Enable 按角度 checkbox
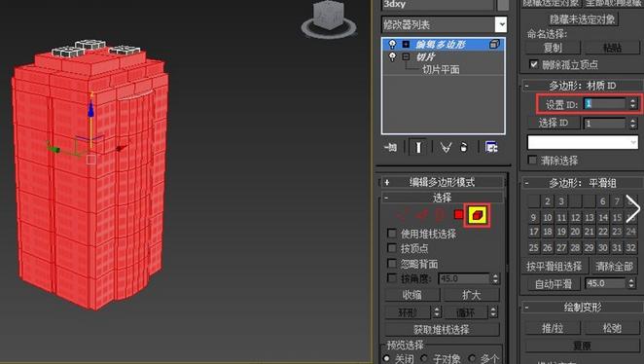The image size is (644, 364). (x=392, y=278)
